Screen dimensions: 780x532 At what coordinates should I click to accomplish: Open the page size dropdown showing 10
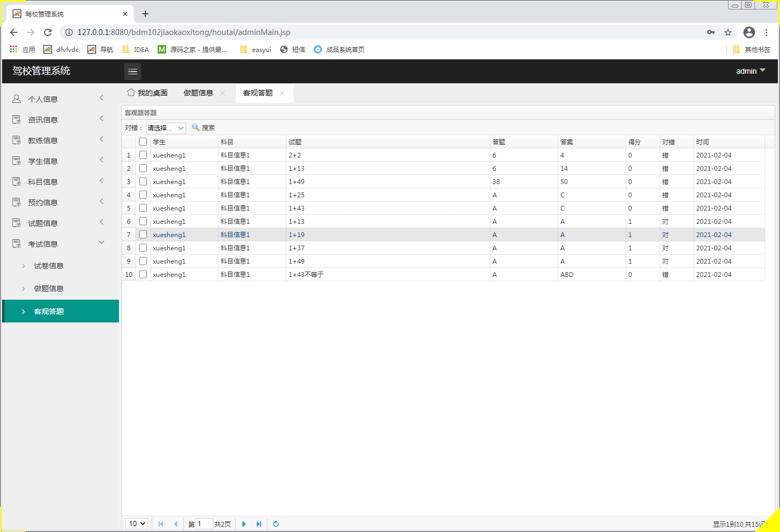(136, 524)
